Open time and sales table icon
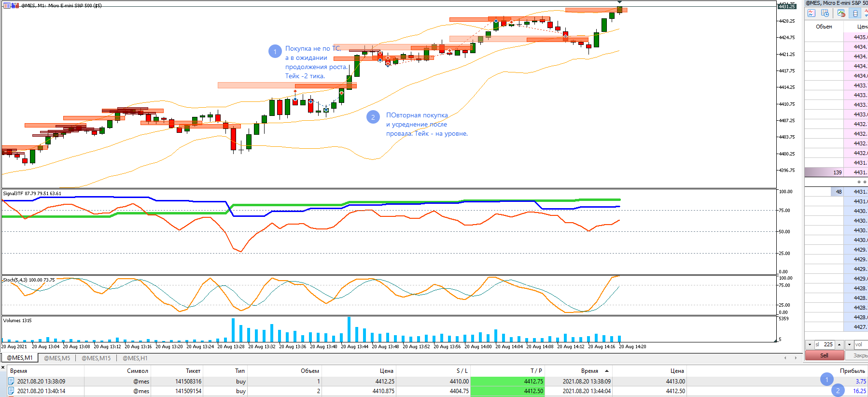Screen dimensions: 868x397 (825, 13)
